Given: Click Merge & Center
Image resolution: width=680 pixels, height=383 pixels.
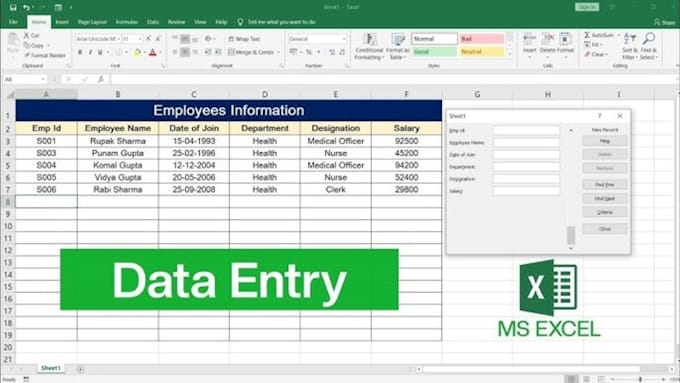Looking at the screenshot, I should [251, 52].
